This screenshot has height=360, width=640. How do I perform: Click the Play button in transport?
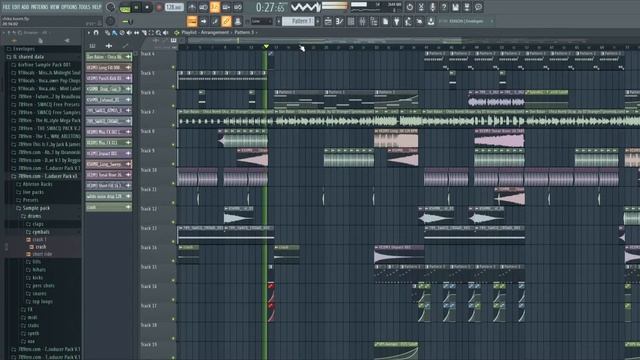point(136,7)
